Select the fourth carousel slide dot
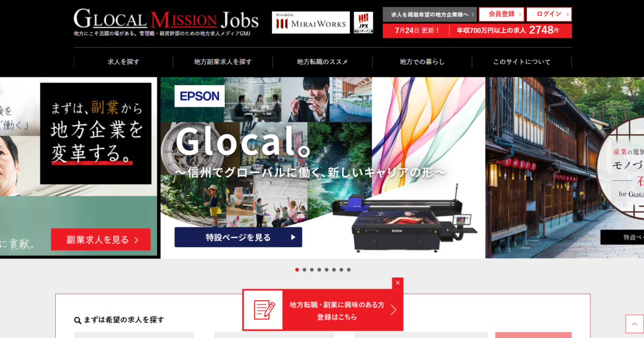The image size is (644, 338). 319,270
